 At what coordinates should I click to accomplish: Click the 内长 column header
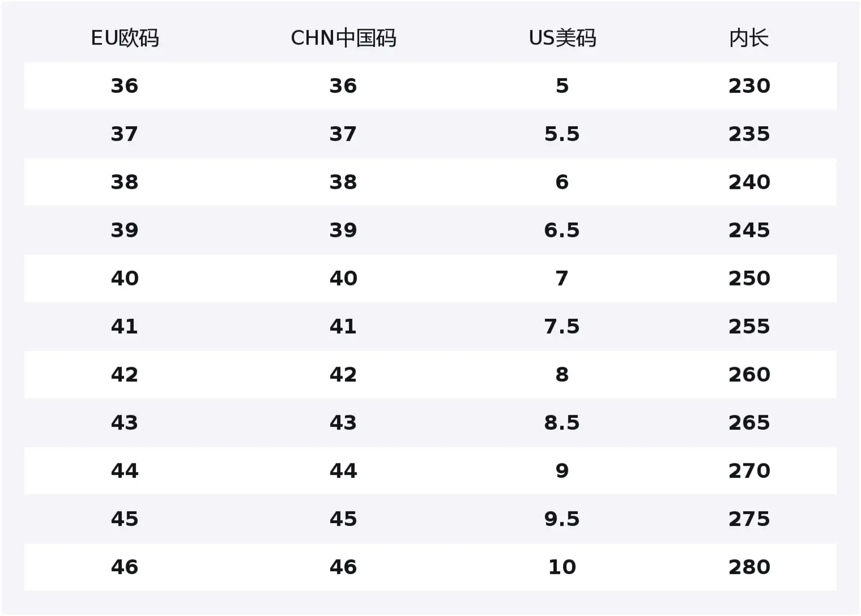click(748, 38)
